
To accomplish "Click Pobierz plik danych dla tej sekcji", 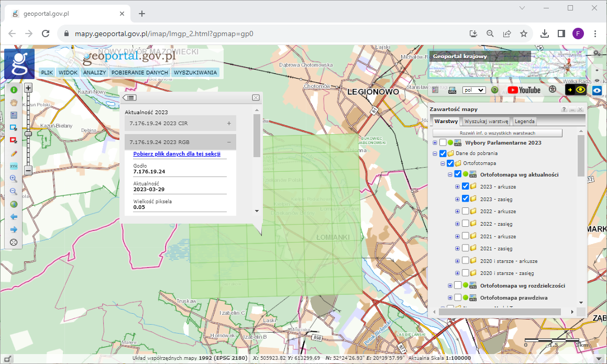I will [176, 154].
